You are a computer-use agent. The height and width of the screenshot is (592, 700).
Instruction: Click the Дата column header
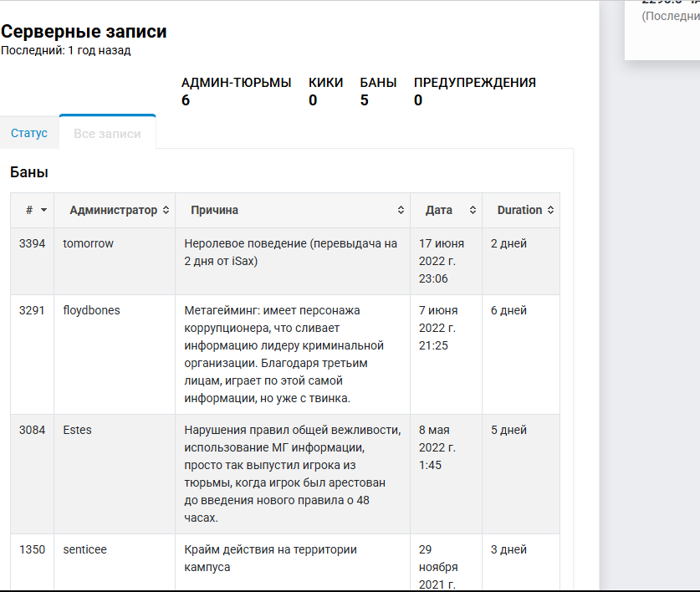[439, 210]
